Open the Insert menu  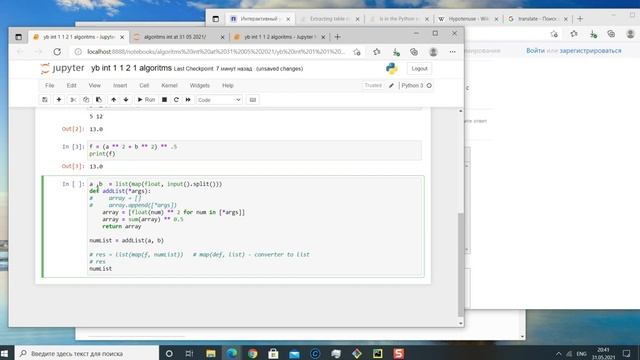point(120,85)
